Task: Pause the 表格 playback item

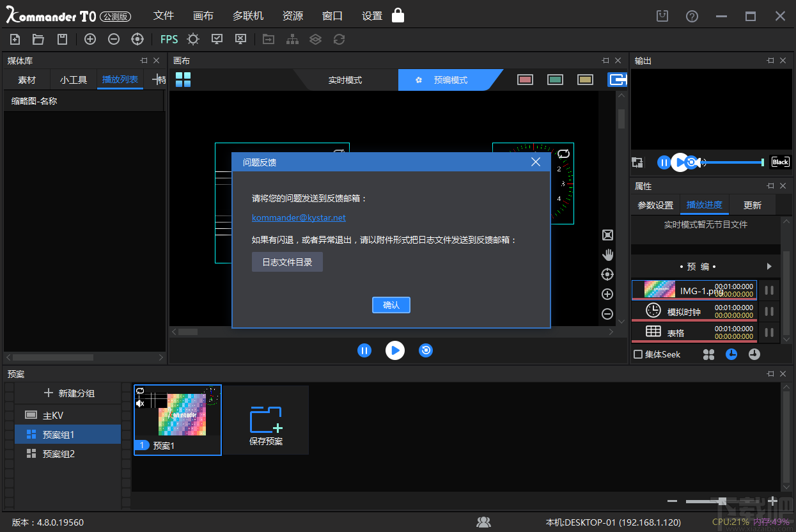Action: click(769, 331)
